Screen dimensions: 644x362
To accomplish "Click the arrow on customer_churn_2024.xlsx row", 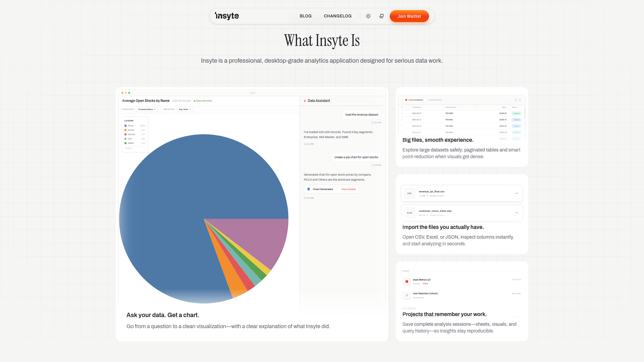I will click(517, 213).
